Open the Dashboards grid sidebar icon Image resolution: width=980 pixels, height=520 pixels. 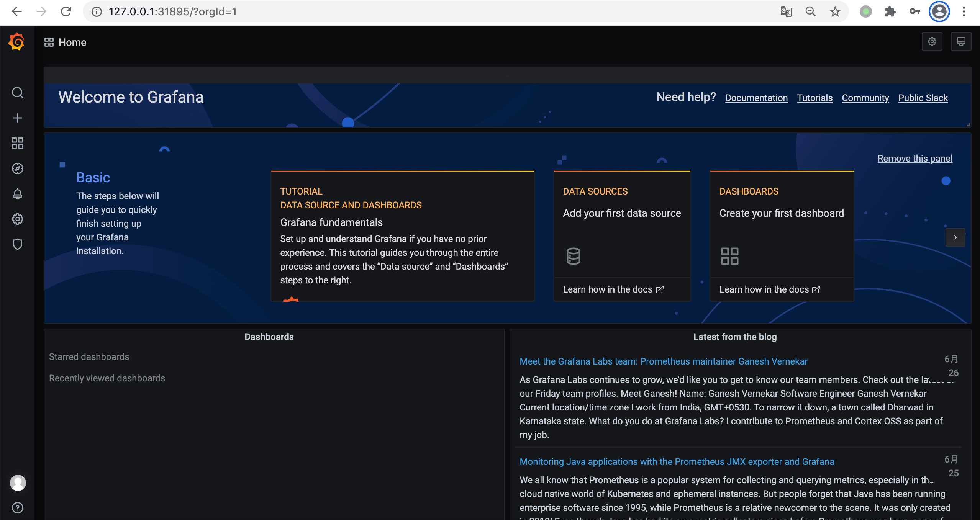tap(17, 143)
